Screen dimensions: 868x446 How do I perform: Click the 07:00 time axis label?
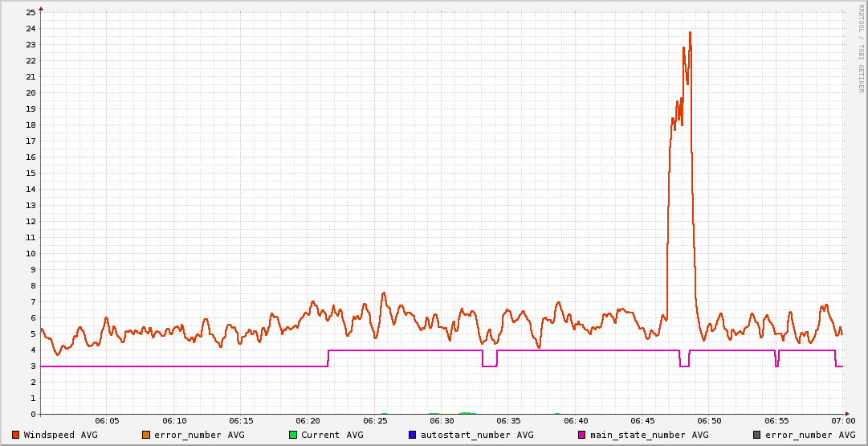click(842, 421)
